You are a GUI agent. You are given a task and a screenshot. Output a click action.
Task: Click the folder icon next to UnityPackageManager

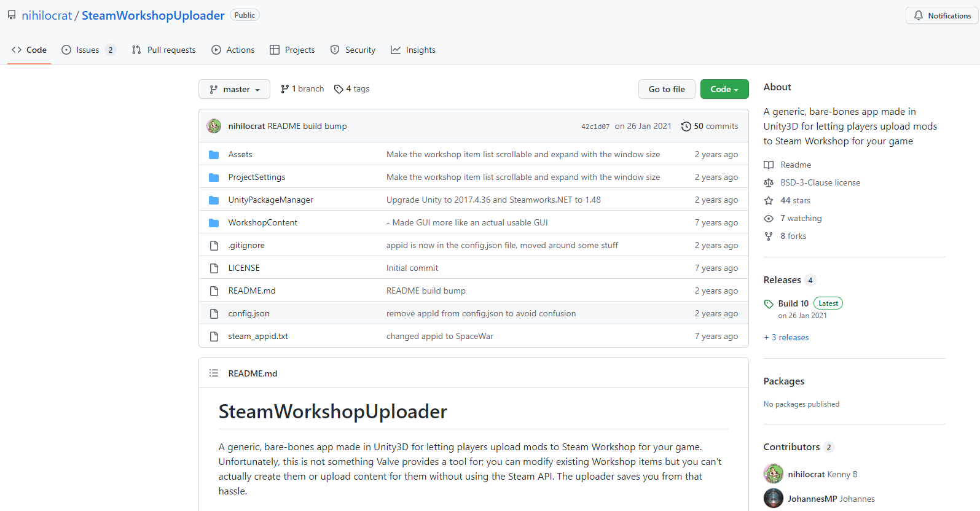click(x=214, y=200)
